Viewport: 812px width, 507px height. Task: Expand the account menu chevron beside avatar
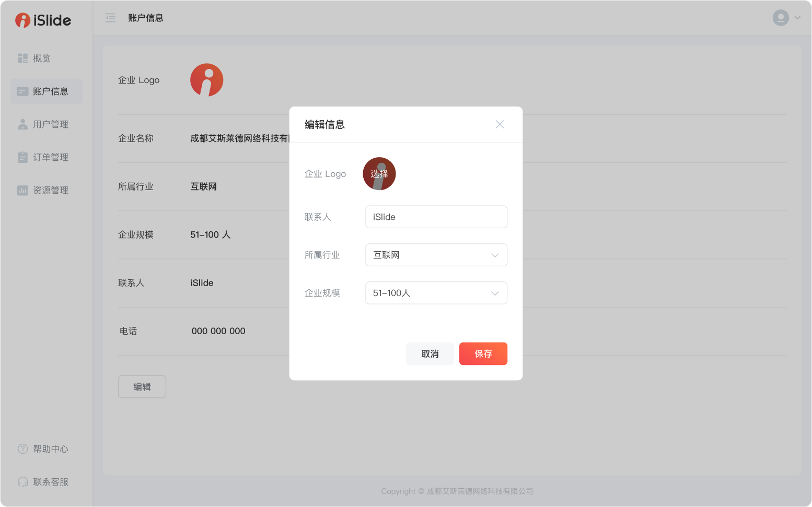(797, 18)
